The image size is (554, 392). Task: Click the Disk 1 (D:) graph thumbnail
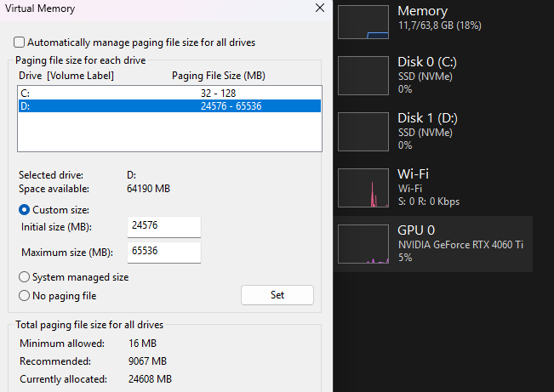tap(363, 132)
